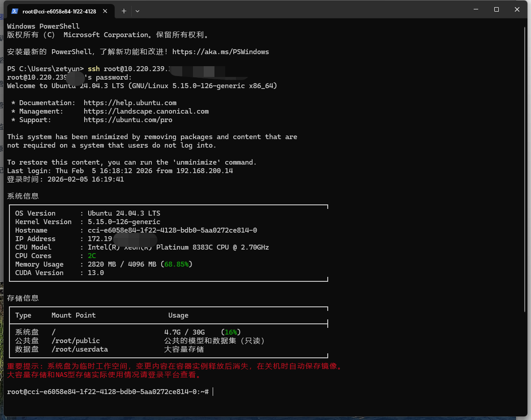This screenshot has height=420, width=531.
Task: Click the '存储信息' heading
Action: (x=23, y=298)
